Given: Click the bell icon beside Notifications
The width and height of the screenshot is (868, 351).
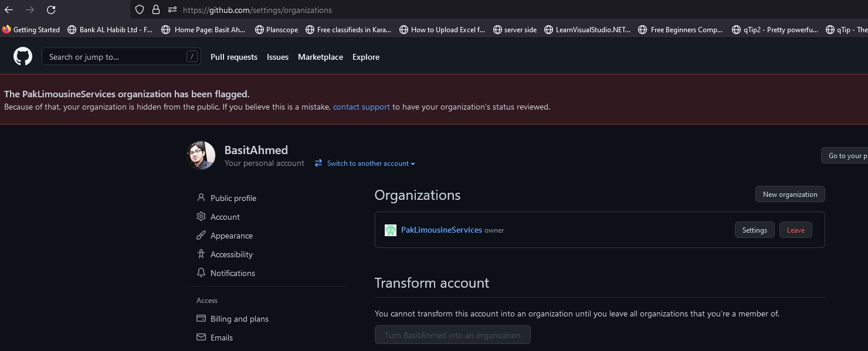Looking at the screenshot, I should click(201, 272).
